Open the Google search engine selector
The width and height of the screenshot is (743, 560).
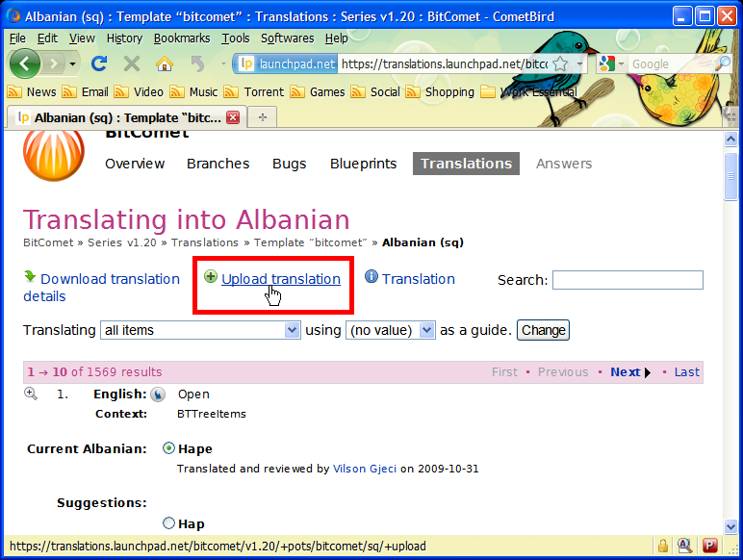tap(611, 64)
